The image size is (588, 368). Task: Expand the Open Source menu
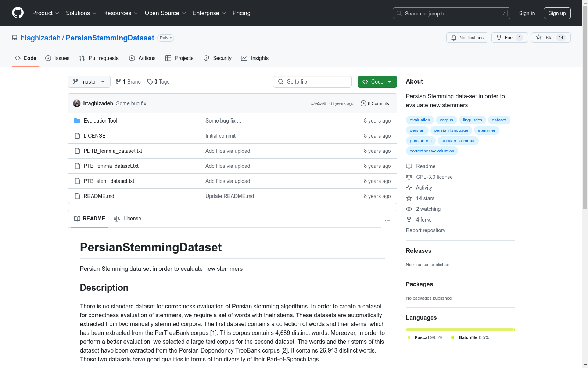coord(165,13)
